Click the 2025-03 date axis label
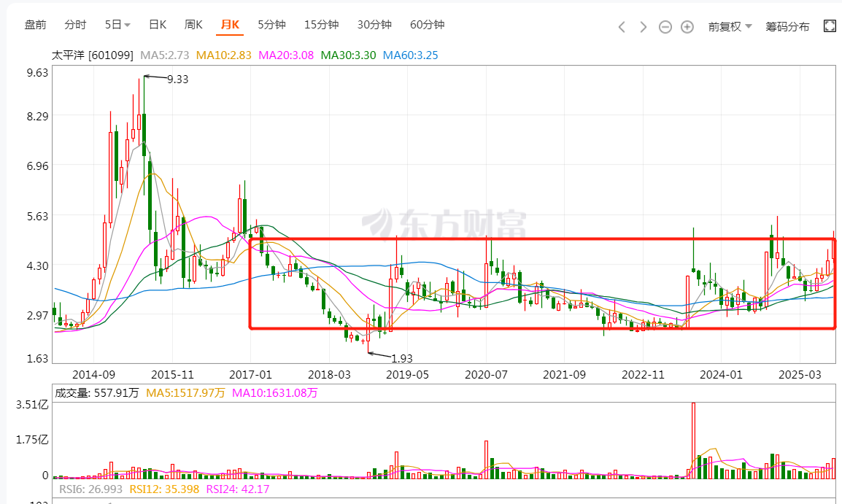Viewport: 842px width, 504px height. (800, 375)
